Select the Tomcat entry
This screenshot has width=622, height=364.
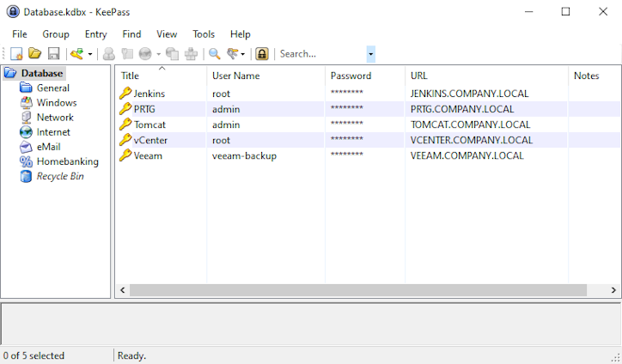368,124
